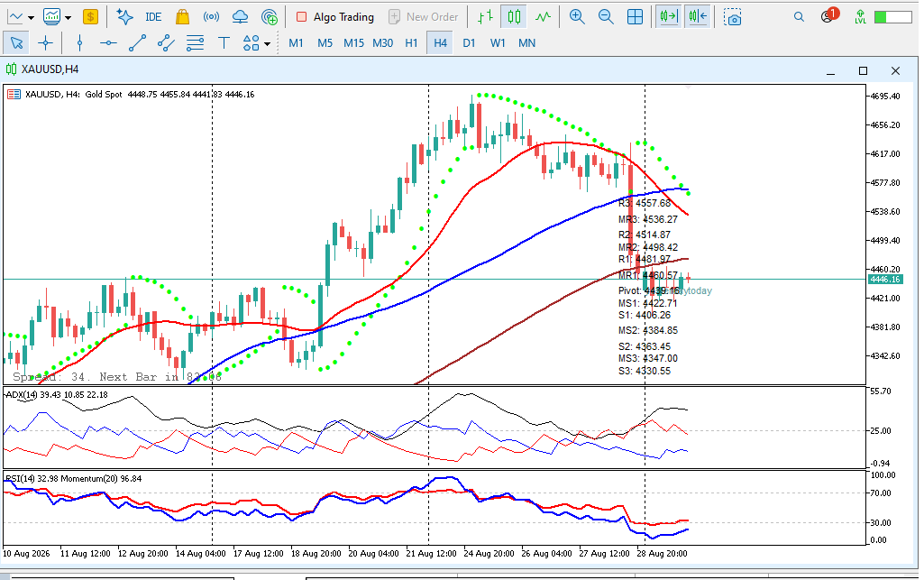Viewport: 924px width, 580px height.
Task: Open the Market shopping bag icon
Action: click(x=183, y=17)
